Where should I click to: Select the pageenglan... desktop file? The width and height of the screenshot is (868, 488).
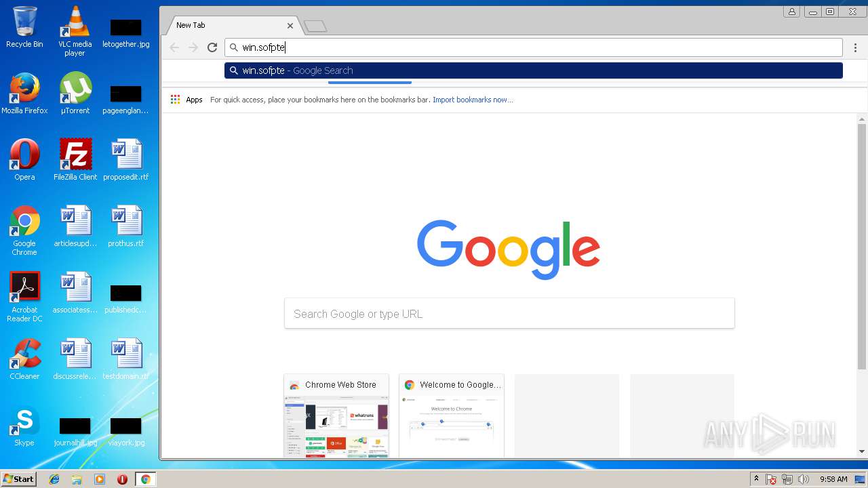click(125, 99)
